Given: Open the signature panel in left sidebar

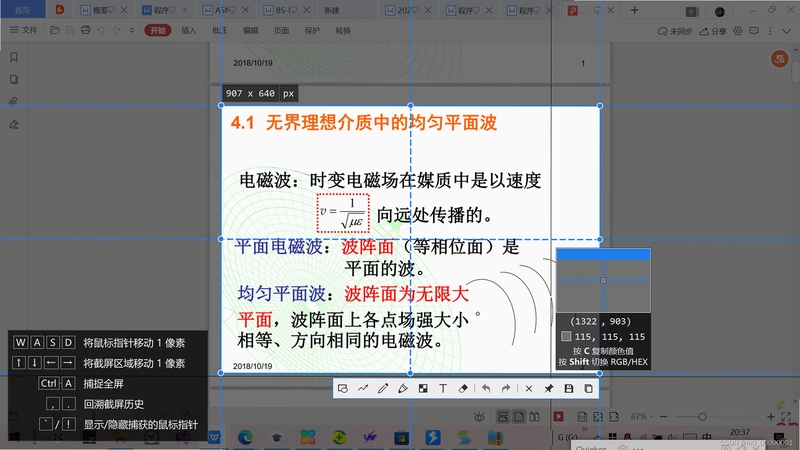Looking at the screenshot, I should coord(14,124).
